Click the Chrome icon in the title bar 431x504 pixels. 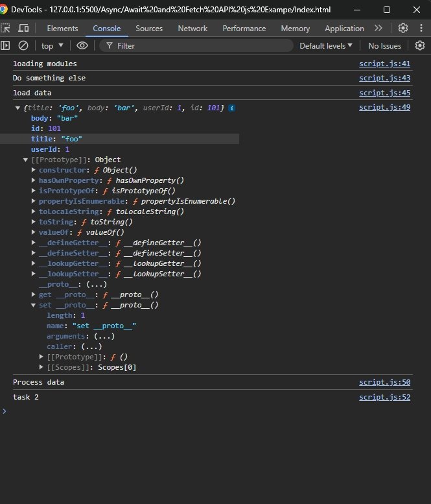click(3, 10)
